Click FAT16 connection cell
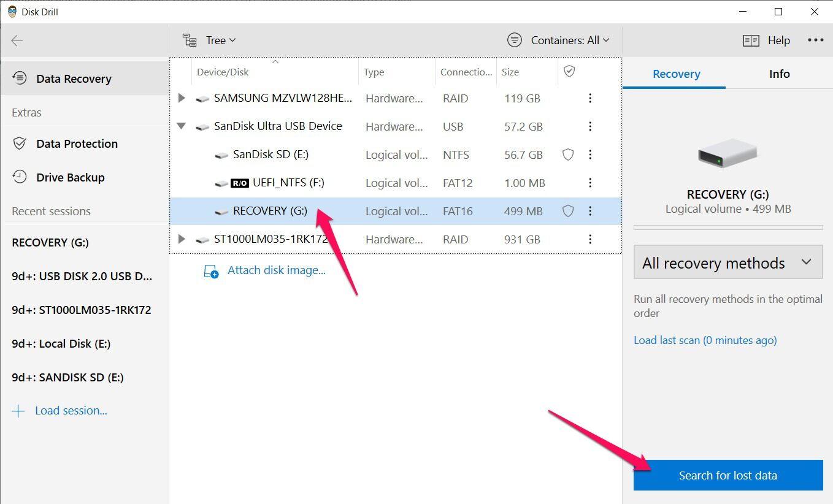The image size is (833, 504). 458,211
